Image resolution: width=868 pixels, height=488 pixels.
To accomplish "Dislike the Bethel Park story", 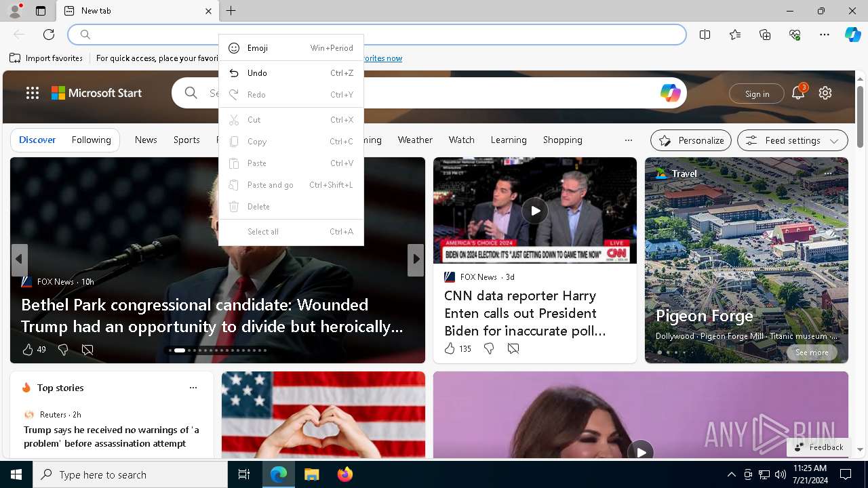I will click(63, 350).
